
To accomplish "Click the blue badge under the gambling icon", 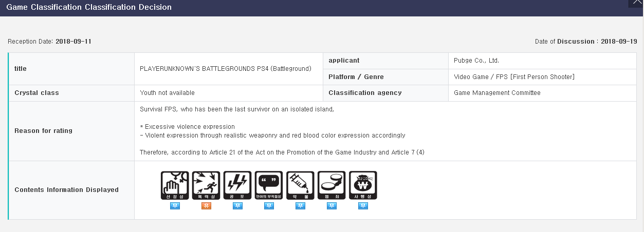I will click(363, 206).
